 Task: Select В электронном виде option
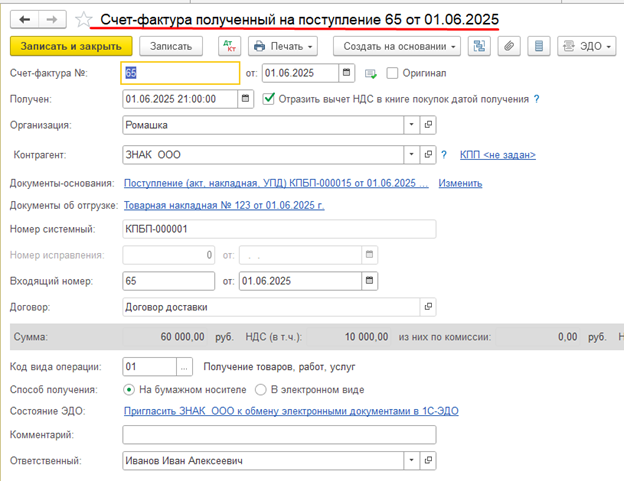261,389
